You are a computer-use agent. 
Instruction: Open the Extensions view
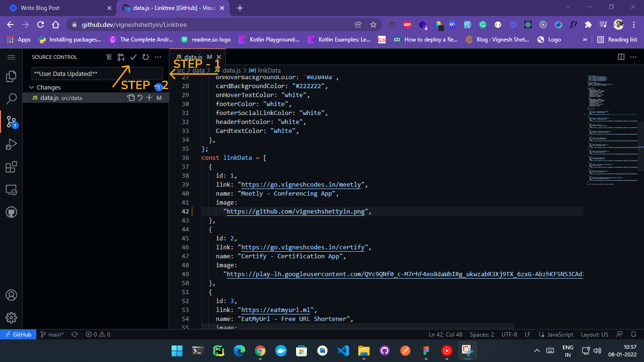pyautogui.click(x=11, y=167)
